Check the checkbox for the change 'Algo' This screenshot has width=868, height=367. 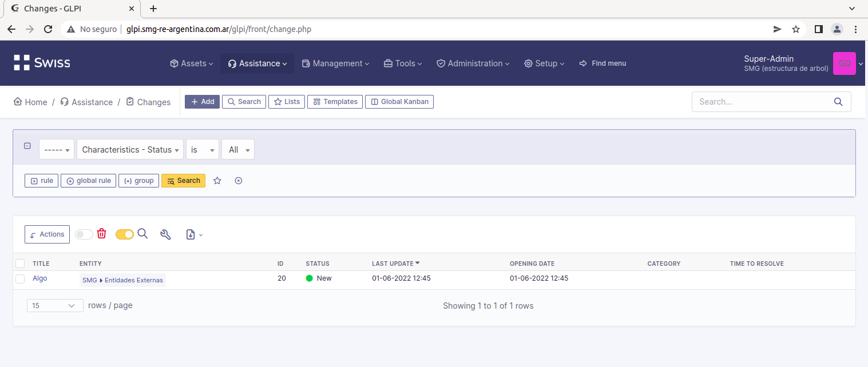[x=19, y=278]
